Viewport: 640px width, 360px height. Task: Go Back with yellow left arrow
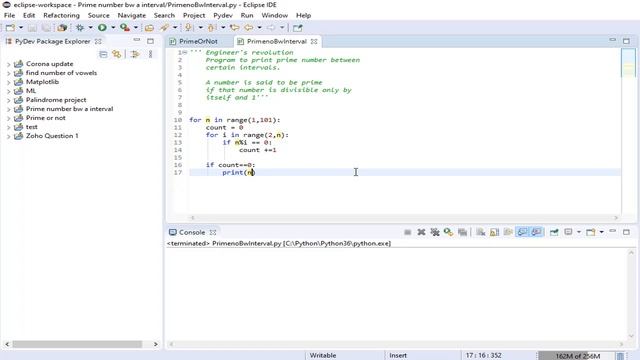pos(249,28)
